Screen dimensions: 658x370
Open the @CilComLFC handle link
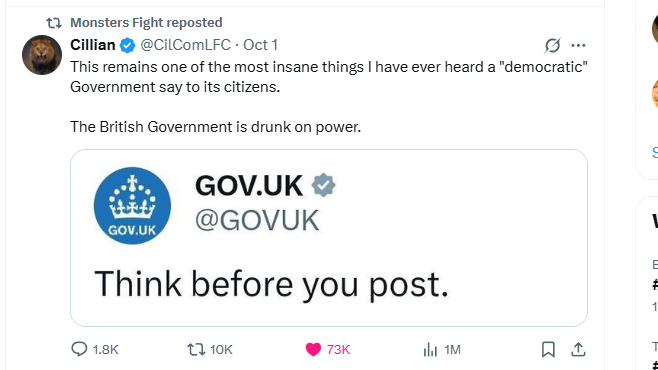pyautogui.click(x=185, y=45)
